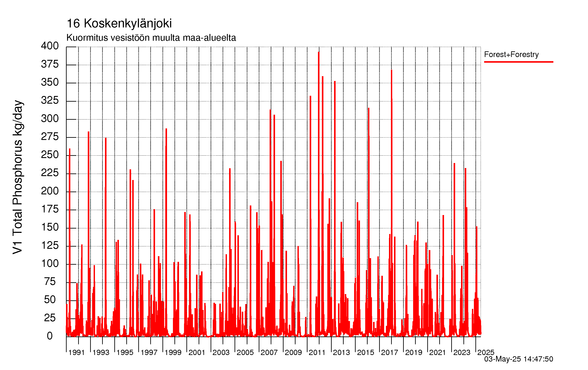This screenshot has height=370, width=588.
Task: Click y-axis value 50
Action: pyautogui.click(x=50, y=300)
